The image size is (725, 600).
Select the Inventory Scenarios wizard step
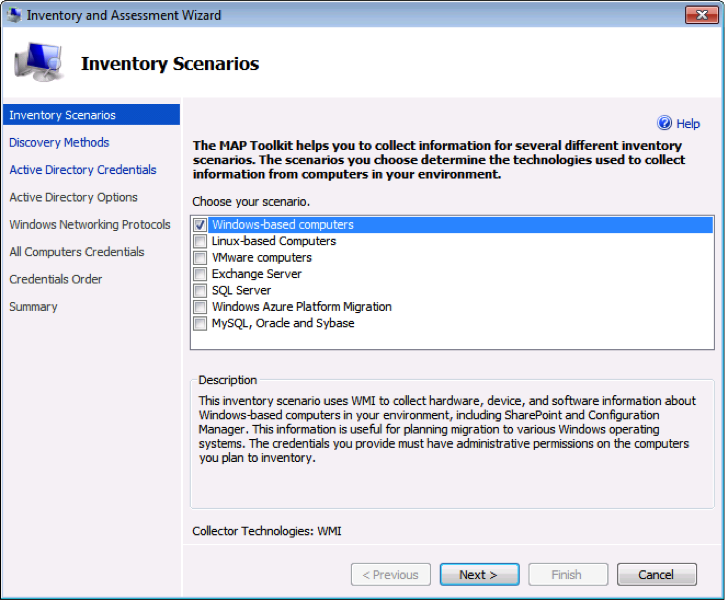tap(92, 115)
